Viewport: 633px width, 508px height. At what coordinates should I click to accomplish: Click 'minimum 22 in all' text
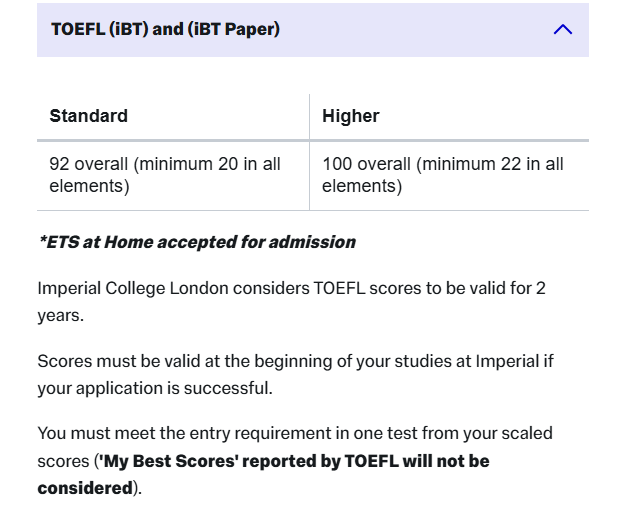coord(495,164)
